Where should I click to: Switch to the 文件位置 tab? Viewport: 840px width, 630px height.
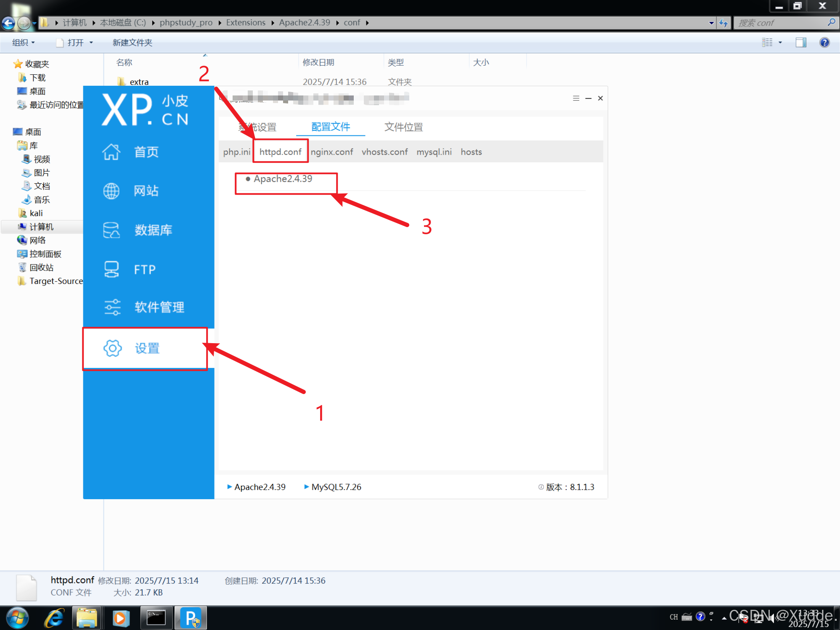403,127
